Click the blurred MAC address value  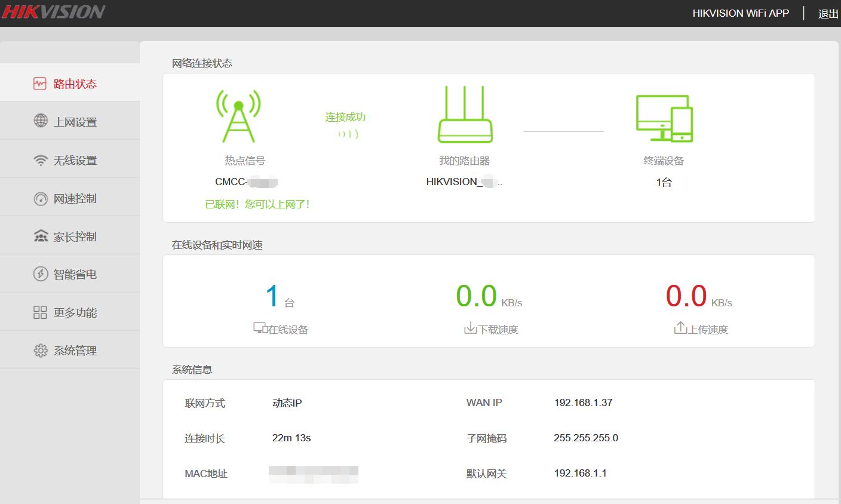(x=314, y=474)
